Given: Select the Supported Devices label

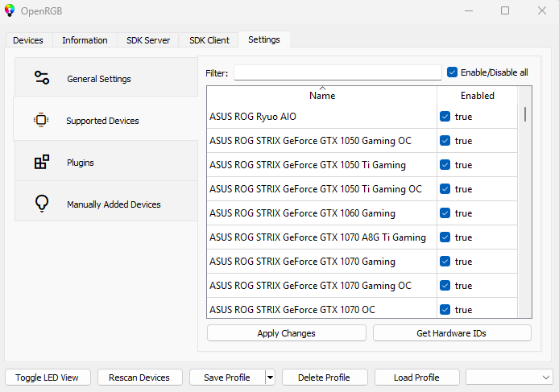Looking at the screenshot, I should coord(102,121).
